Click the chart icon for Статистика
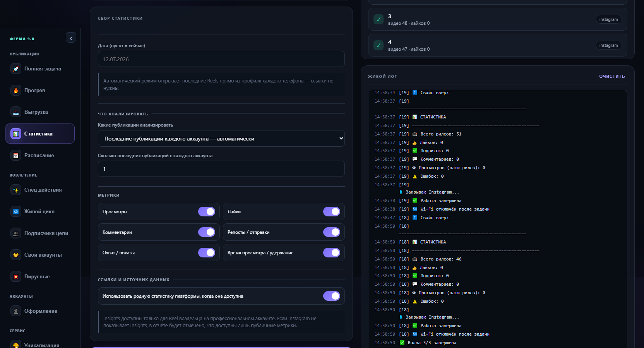 pyautogui.click(x=16, y=134)
